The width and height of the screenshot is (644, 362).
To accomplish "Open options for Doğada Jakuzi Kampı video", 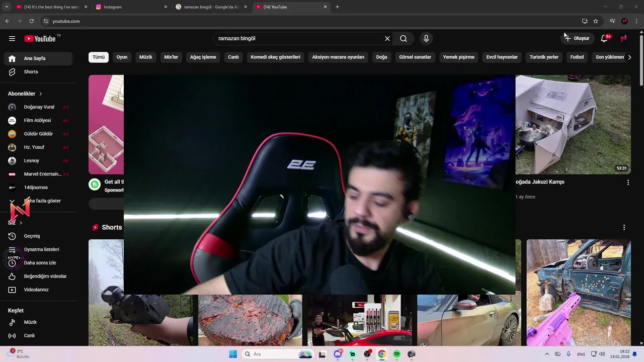I will pos(628,183).
